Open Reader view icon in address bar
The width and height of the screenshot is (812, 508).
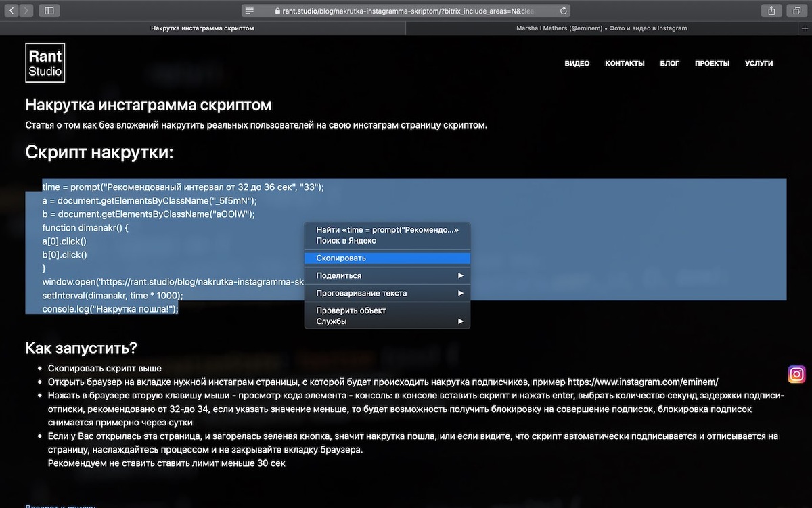(250, 11)
